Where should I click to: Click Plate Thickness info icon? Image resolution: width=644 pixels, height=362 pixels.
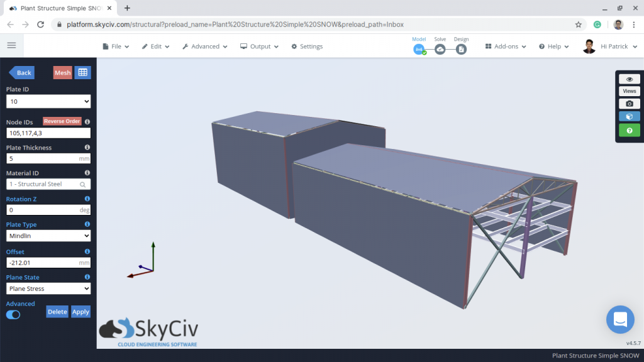click(x=87, y=148)
